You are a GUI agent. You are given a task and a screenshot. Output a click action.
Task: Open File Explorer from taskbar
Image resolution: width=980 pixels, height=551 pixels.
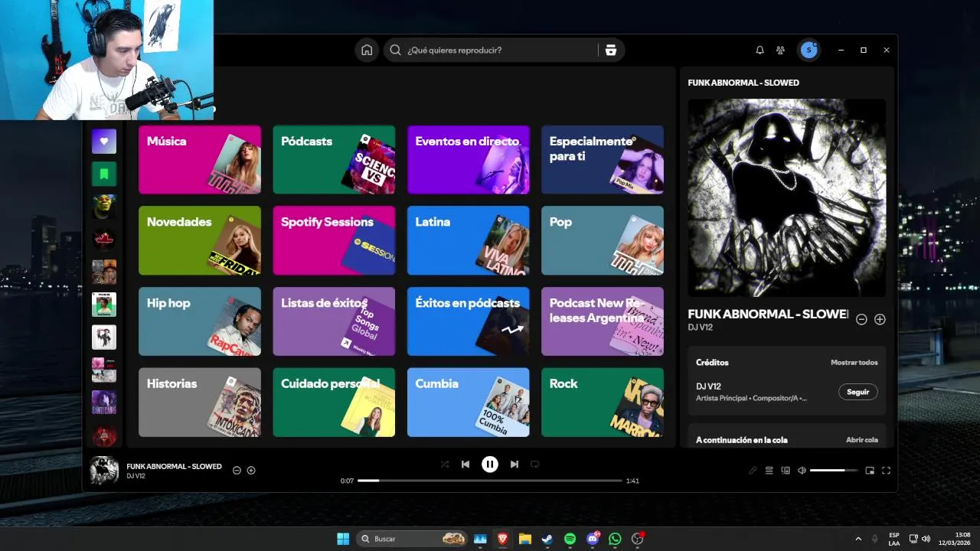525,539
